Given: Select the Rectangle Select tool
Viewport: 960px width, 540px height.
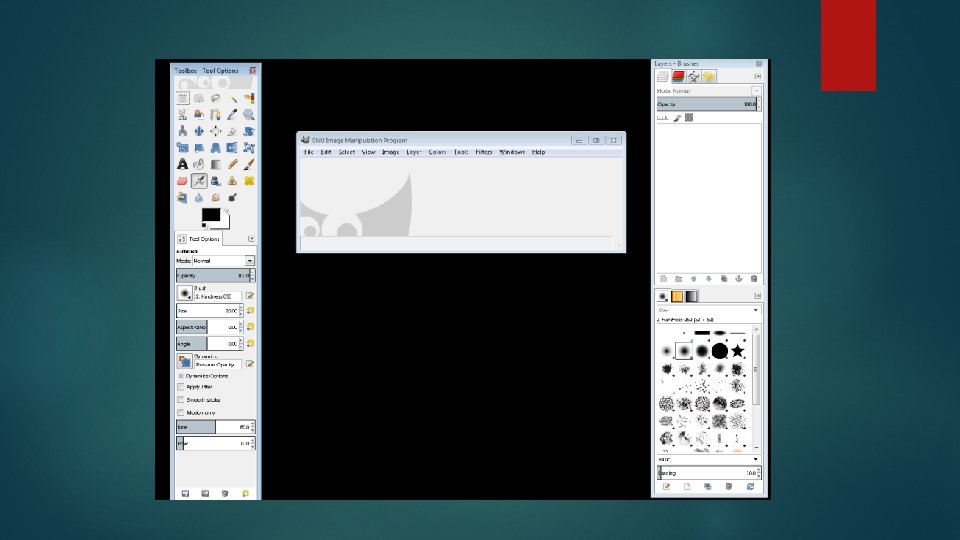Looking at the screenshot, I should (x=182, y=98).
